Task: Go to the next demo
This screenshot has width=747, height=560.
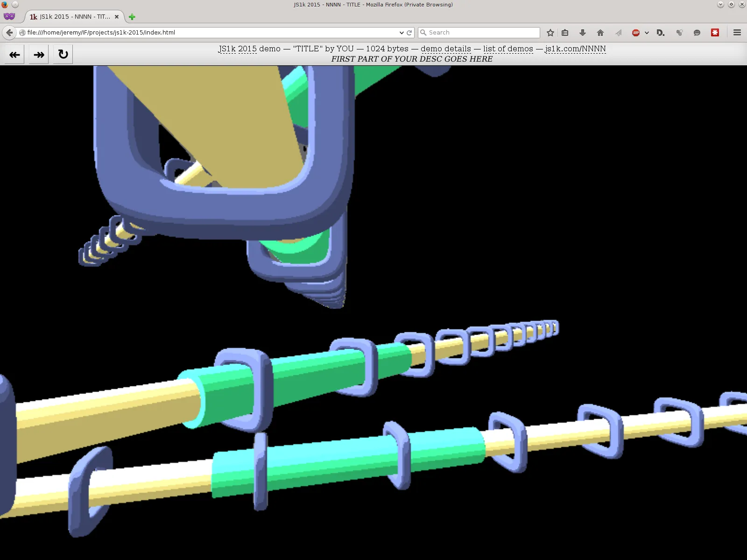Action: 39,55
